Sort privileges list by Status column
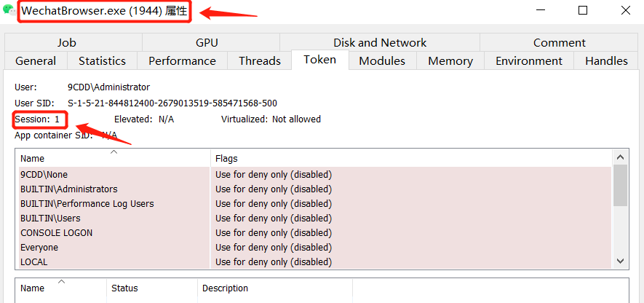The height and width of the screenshot is (303, 644). (152, 288)
